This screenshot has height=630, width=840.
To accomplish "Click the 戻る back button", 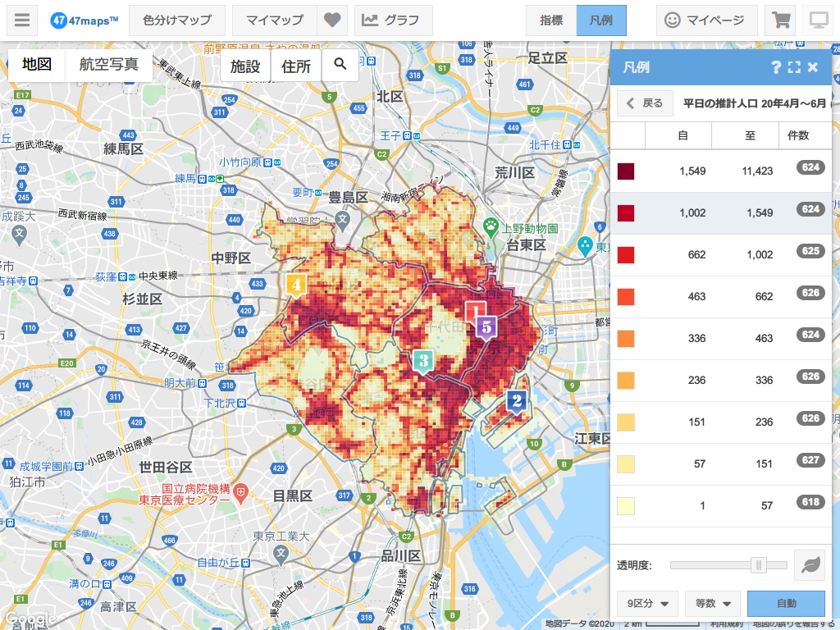I will tap(645, 103).
